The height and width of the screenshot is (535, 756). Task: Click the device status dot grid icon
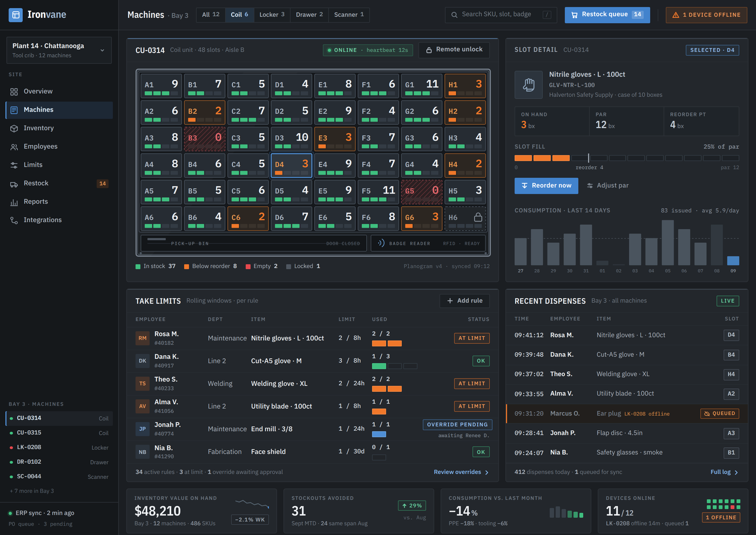point(724,504)
